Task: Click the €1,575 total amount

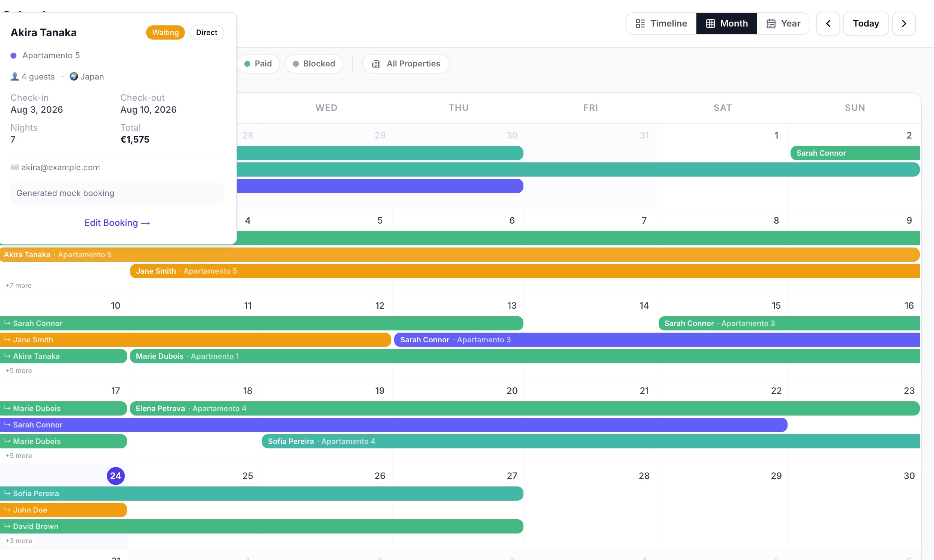Action: (x=135, y=140)
